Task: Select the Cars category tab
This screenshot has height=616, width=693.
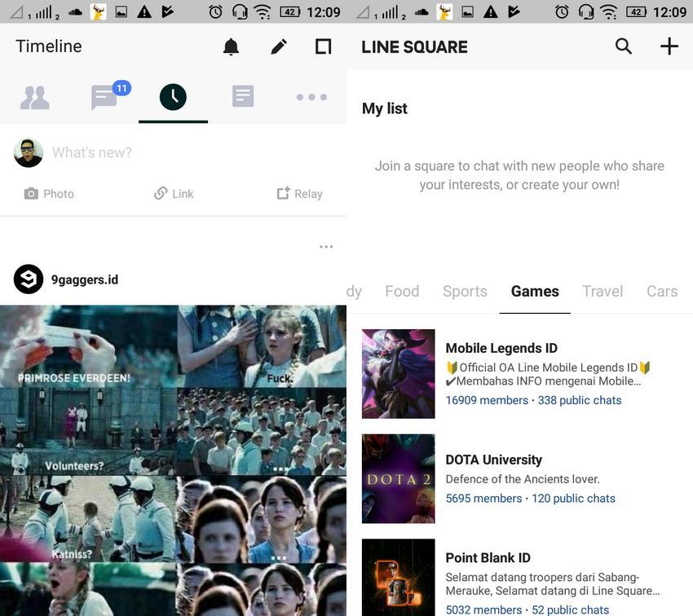Action: tap(662, 292)
